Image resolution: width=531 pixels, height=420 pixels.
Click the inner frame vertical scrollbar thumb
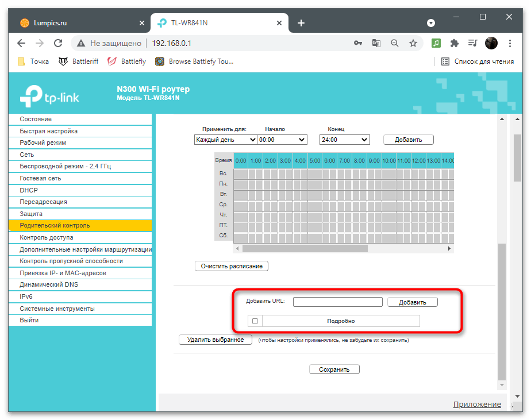point(502,311)
